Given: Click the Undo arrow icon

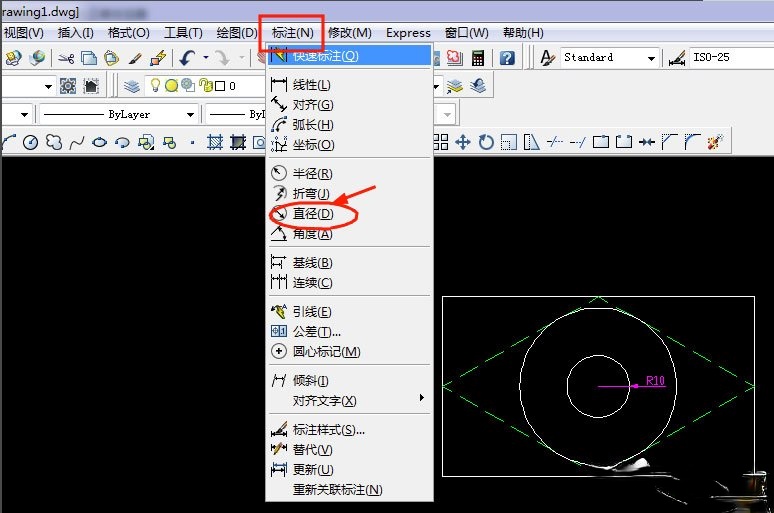Looking at the screenshot, I should 187,58.
